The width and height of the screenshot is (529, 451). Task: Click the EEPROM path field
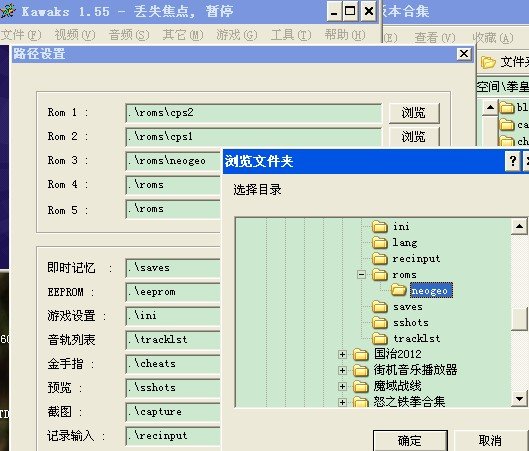coord(173,292)
